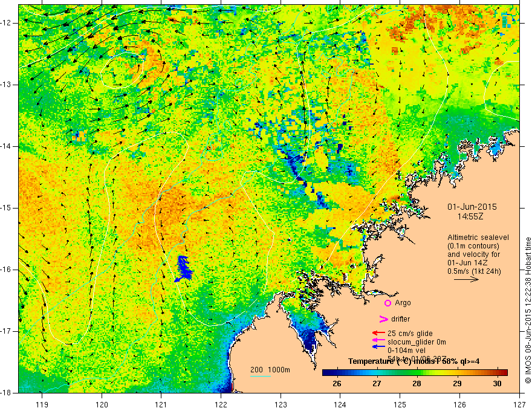532x411 pixels.
Task: Click the '200 1000m' depth contour label
Action: 270,370
